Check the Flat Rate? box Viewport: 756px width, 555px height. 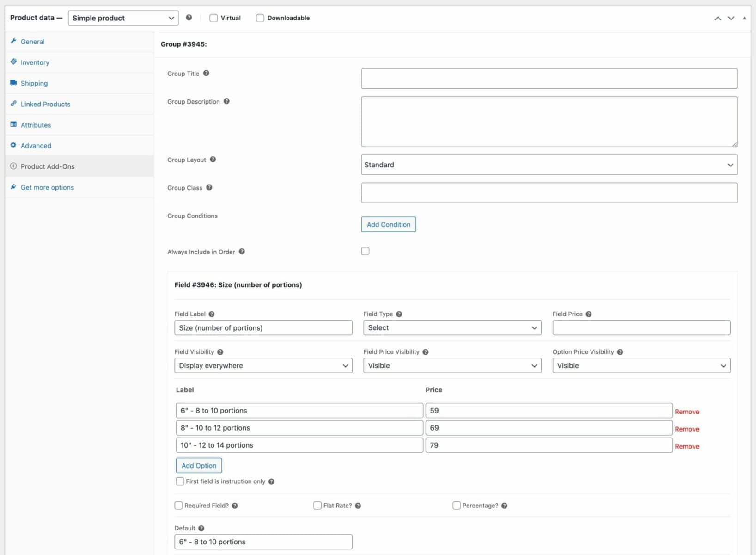pyautogui.click(x=317, y=506)
